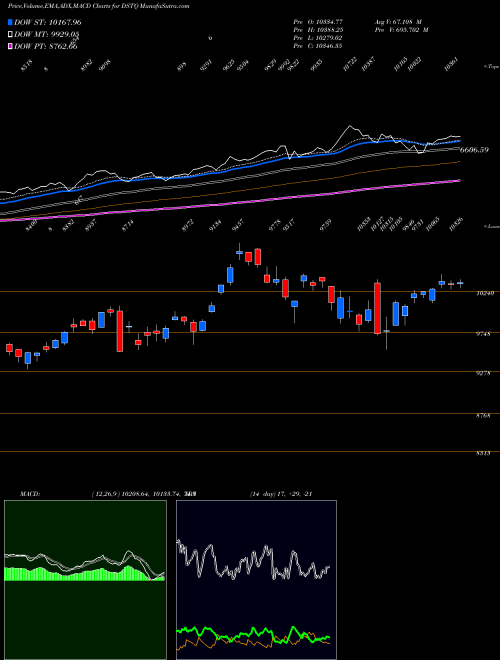Open the dark blue ADX indicator panel
500x660 pixels.
256,580
